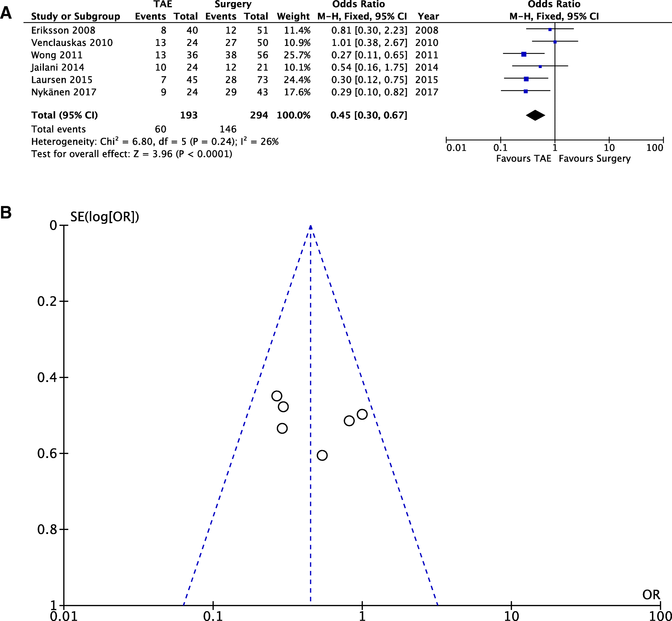The width and height of the screenshot is (672, 621).
Task: Click the 'Nykänen 2017' study name
Action: click(x=64, y=92)
